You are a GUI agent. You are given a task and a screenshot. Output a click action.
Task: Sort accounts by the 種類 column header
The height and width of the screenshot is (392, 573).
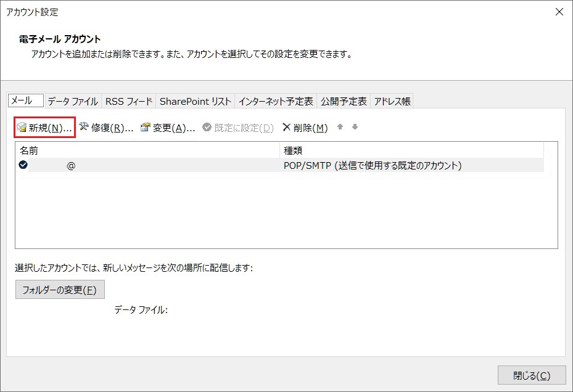411,150
